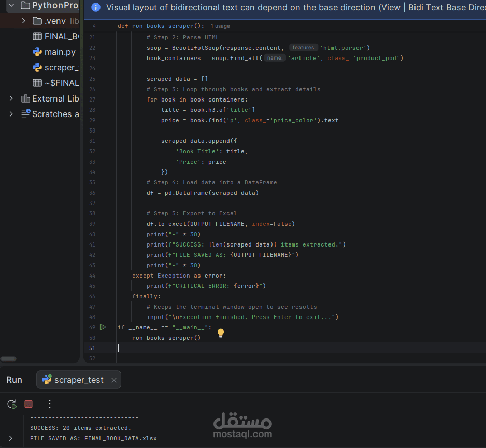Expand the console side chevron at bottom left
The height and width of the screenshot is (448, 486).
click(x=10, y=438)
